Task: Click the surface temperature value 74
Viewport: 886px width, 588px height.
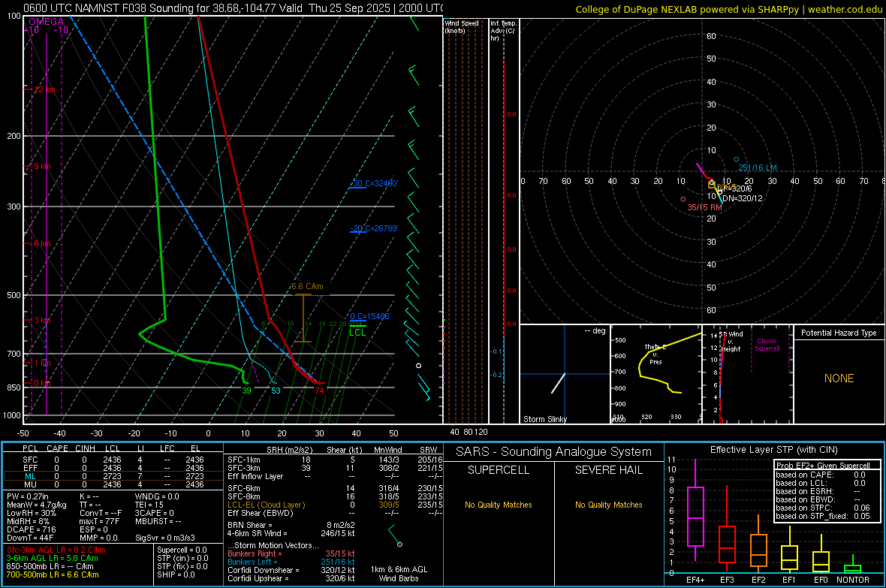Action: [x=319, y=390]
